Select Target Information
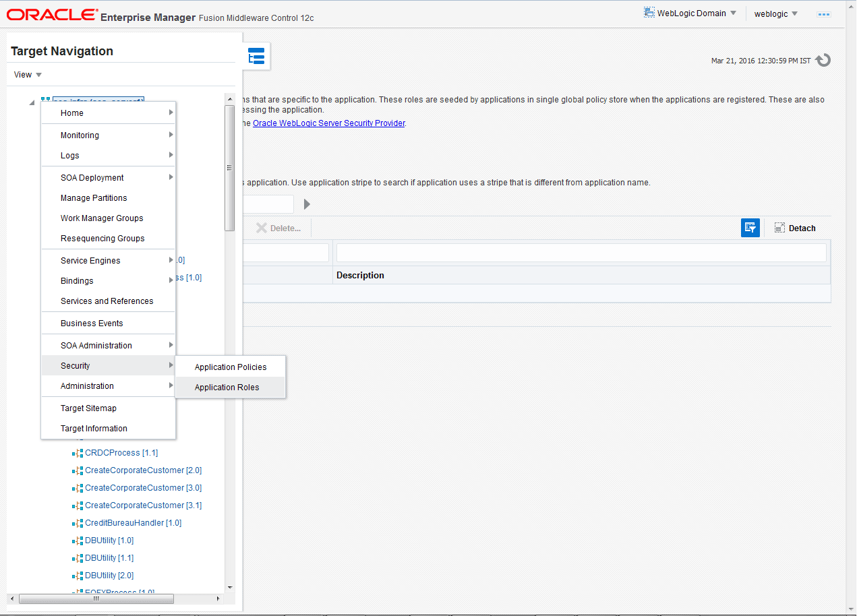 pyautogui.click(x=109, y=429)
